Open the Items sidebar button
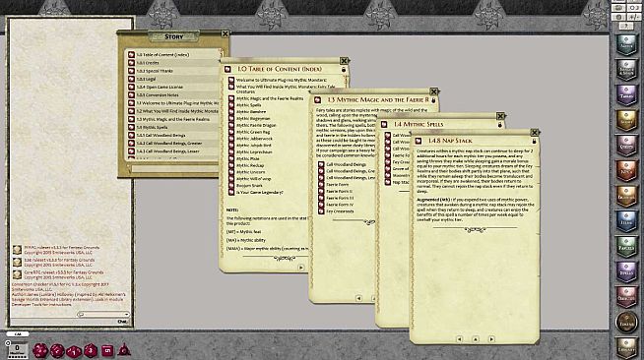Image resolution: width=644 pixels, height=360 pixels. 626,221
